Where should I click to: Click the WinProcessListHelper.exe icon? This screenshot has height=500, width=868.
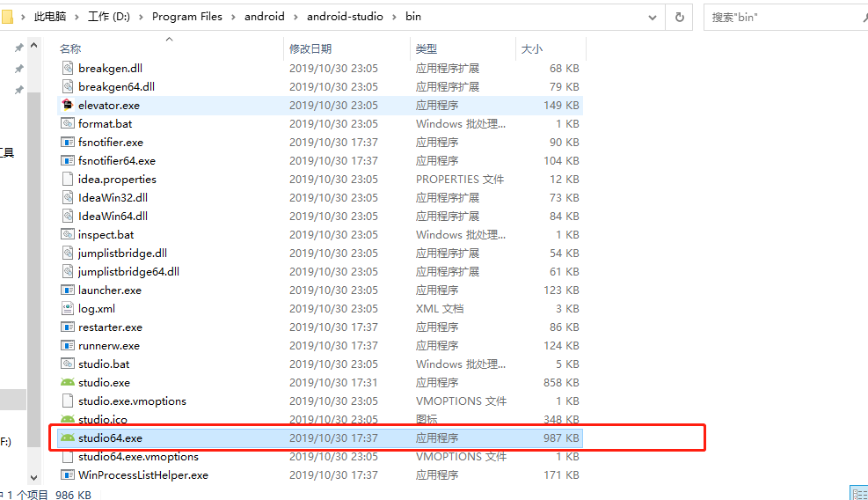click(68, 475)
